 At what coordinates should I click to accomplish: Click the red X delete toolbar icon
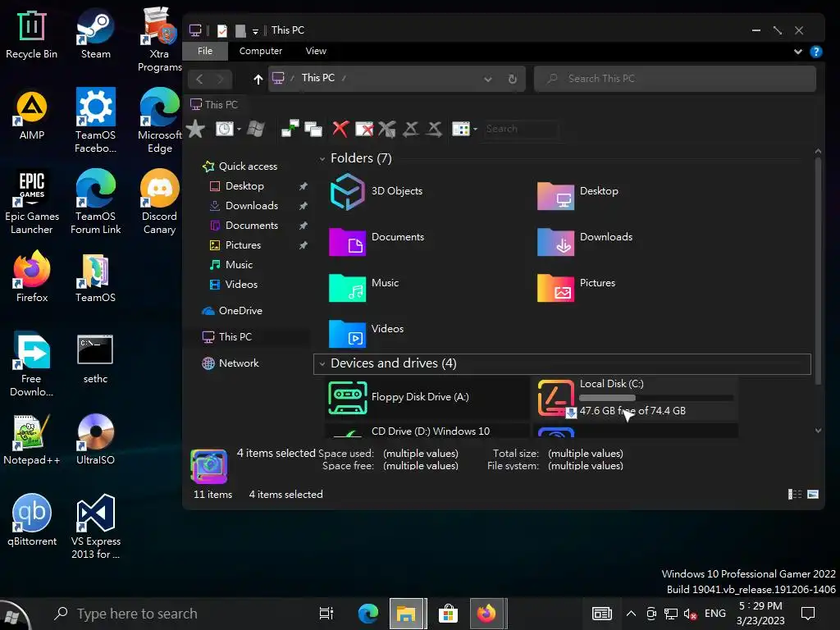click(x=340, y=129)
